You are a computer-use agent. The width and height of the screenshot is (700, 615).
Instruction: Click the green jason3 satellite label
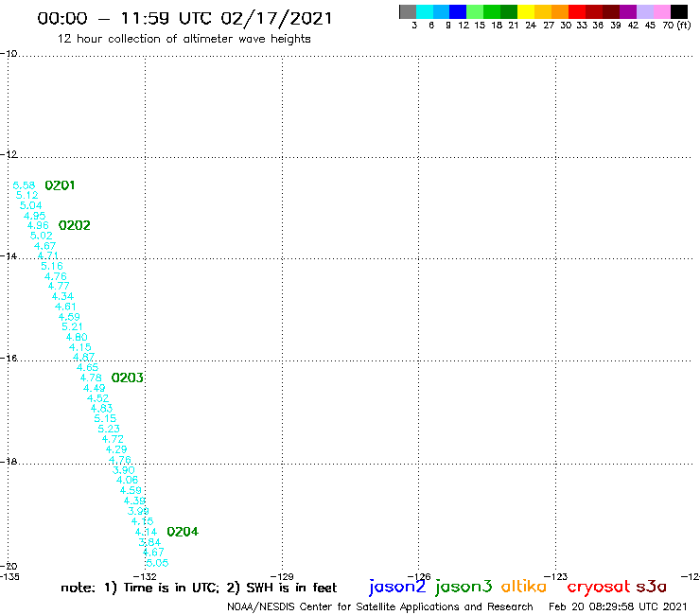coord(464,587)
